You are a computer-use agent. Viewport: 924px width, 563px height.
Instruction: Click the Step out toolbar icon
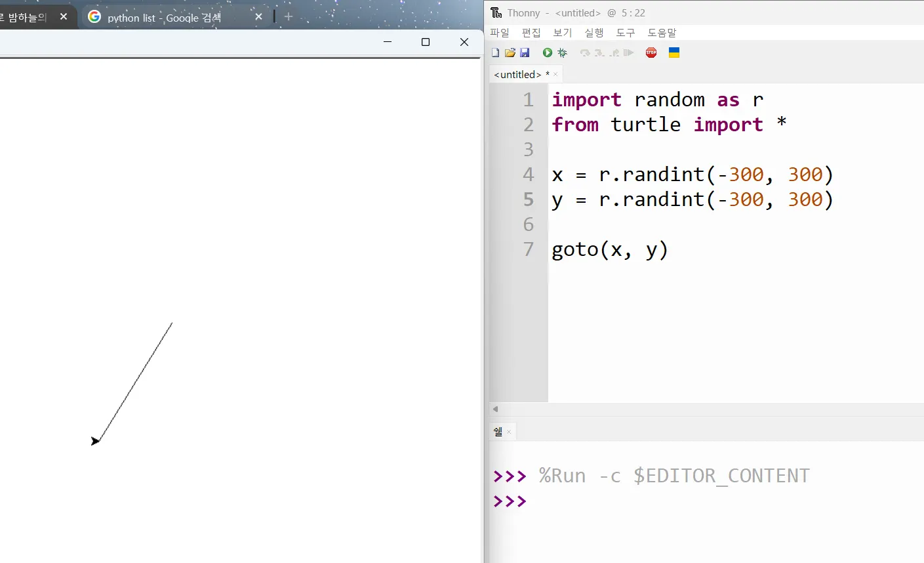(x=614, y=52)
